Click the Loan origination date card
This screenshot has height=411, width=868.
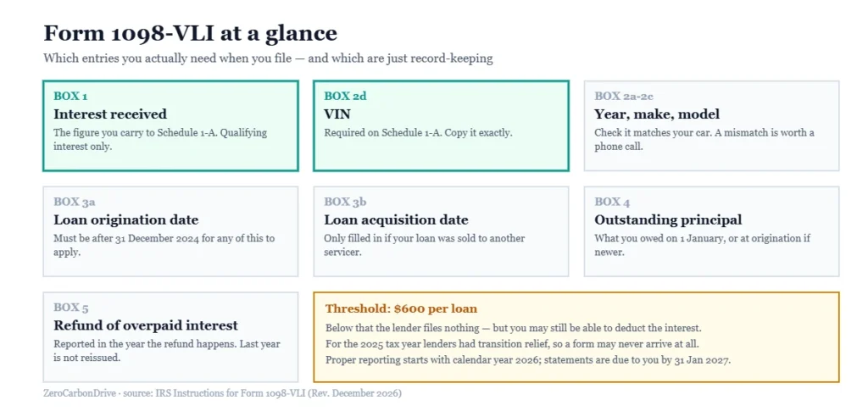point(170,231)
